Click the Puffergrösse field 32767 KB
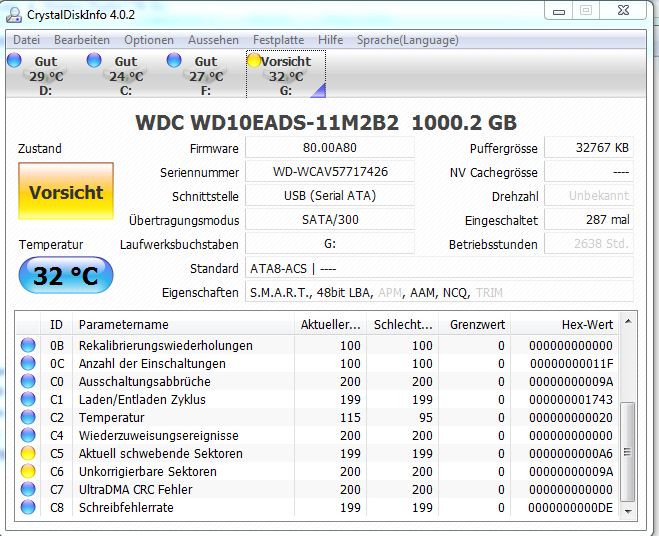Viewport: 659px width, 536px height. pyautogui.click(x=589, y=148)
